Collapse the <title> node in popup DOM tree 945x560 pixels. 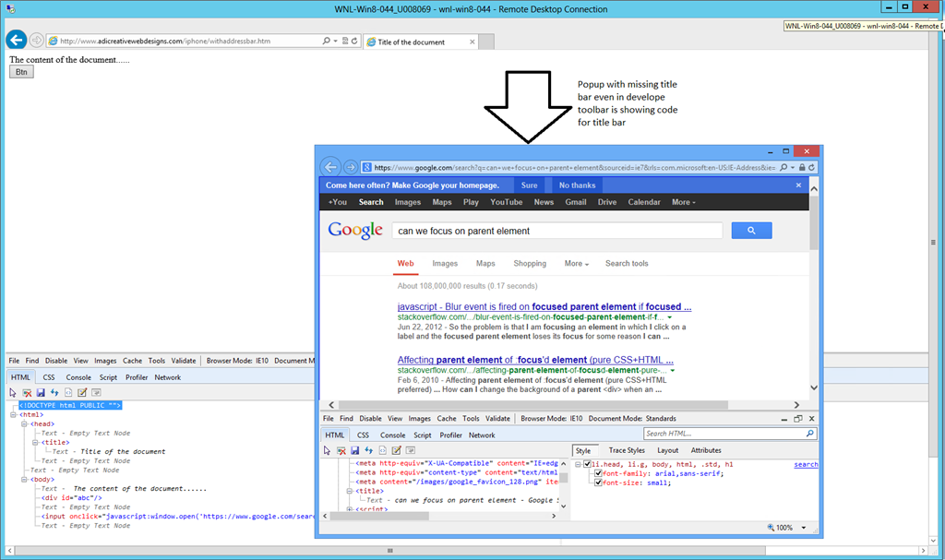[350, 491]
